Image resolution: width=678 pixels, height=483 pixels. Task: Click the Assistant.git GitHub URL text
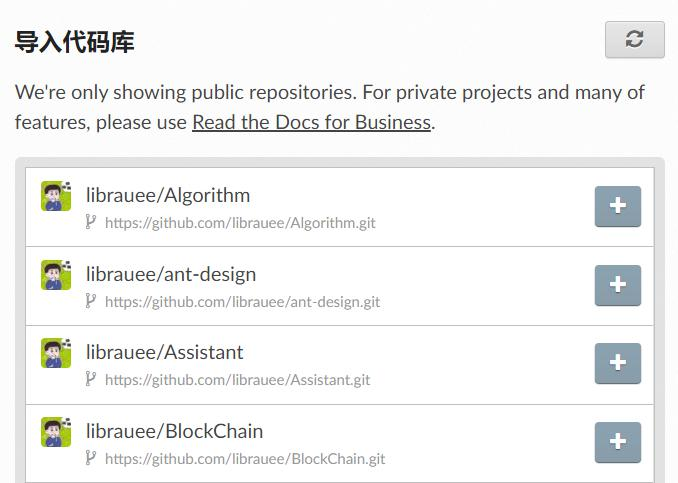coord(237,379)
